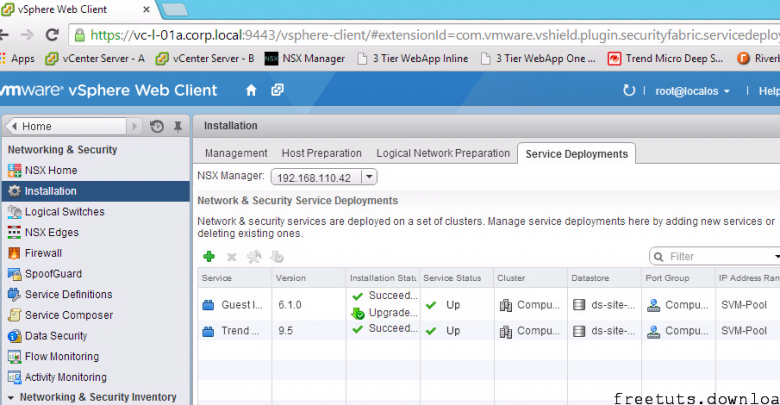Click the Activity Monitoring icon
Image resolution: width=780 pixels, height=405 pixels.
14,378
